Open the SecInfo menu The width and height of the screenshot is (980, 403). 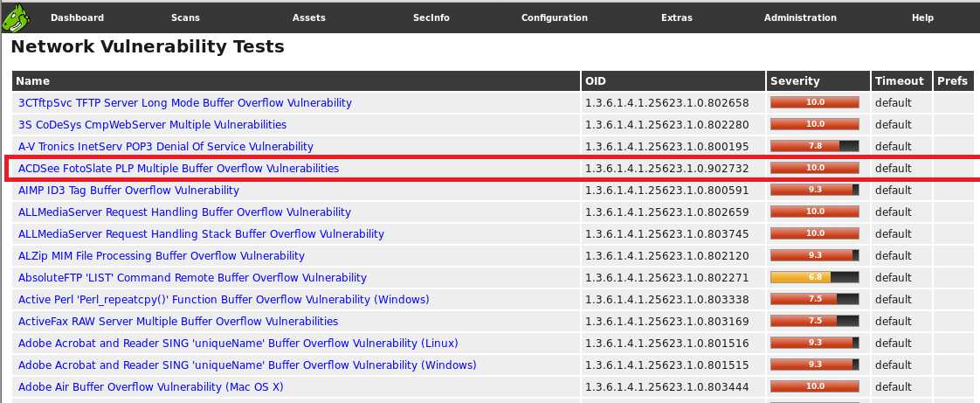[x=431, y=17]
